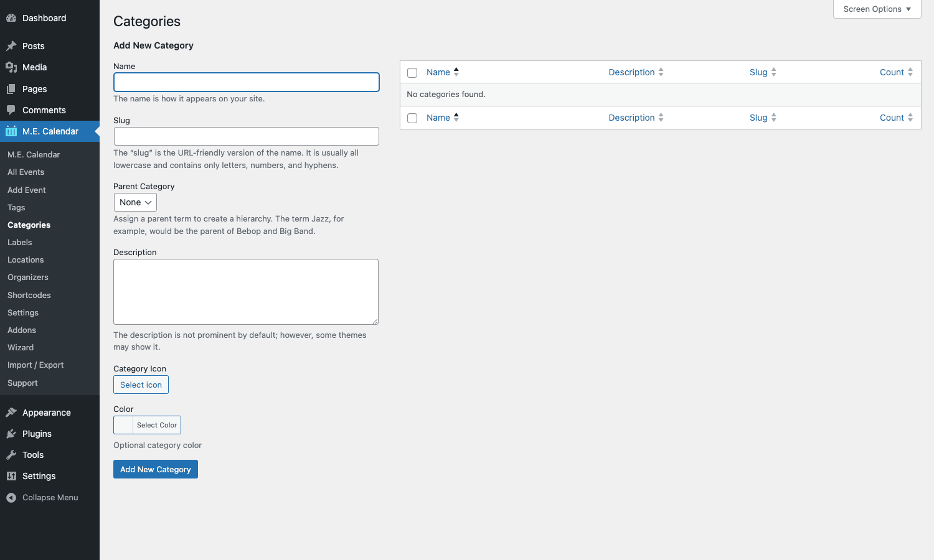Check the select-all box in table header
Image resolution: width=934 pixels, height=560 pixels.
412,73
